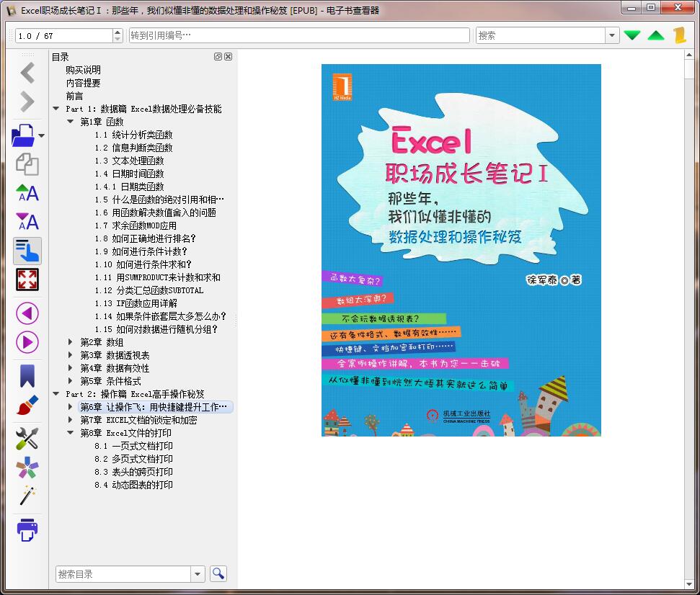Image resolution: width=700 pixels, height=595 pixels.
Task: Select 8.4 动态图表的打印 entry
Action: [133, 484]
